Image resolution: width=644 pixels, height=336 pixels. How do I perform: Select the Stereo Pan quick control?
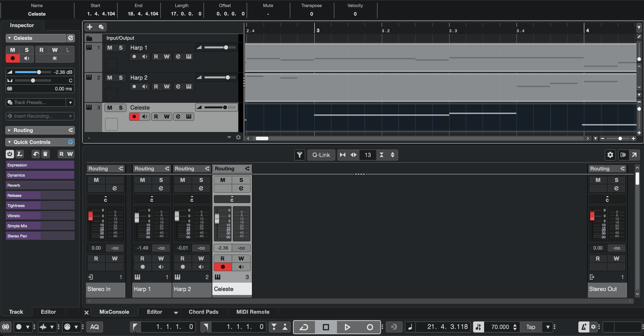coord(40,236)
